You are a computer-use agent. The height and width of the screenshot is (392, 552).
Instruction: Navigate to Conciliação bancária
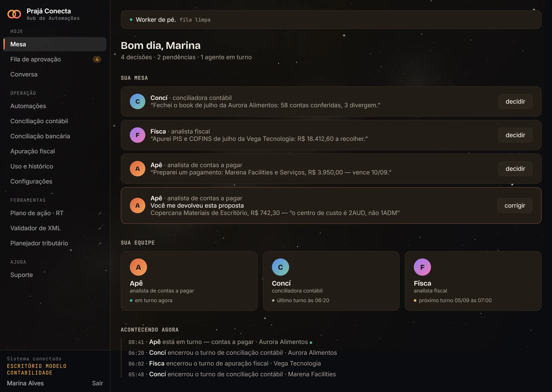(x=55, y=136)
